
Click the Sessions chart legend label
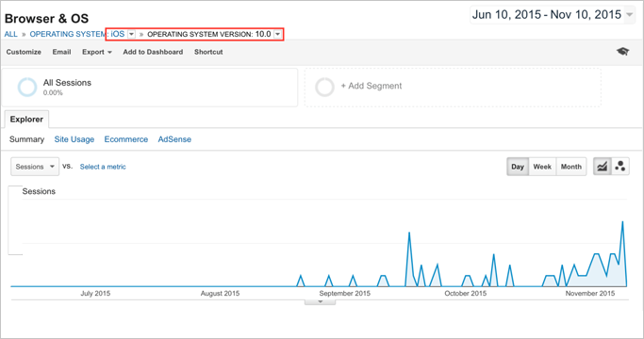click(39, 191)
